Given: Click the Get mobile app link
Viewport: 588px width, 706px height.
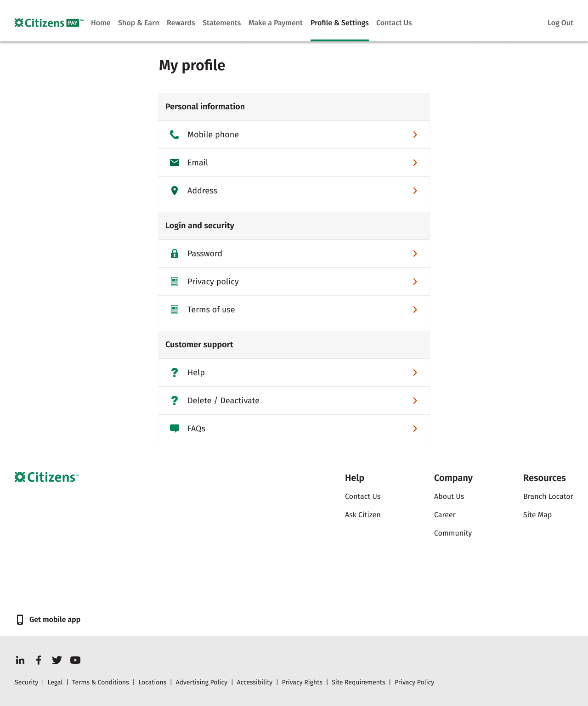Looking at the screenshot, I should (55, 620).
